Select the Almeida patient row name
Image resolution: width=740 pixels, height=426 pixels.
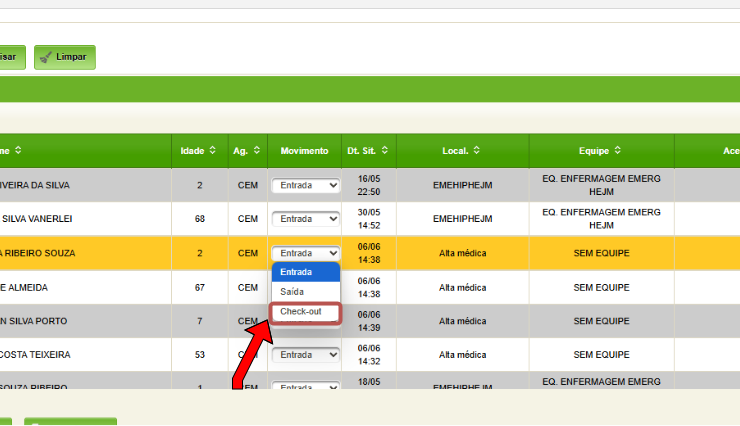24,287
